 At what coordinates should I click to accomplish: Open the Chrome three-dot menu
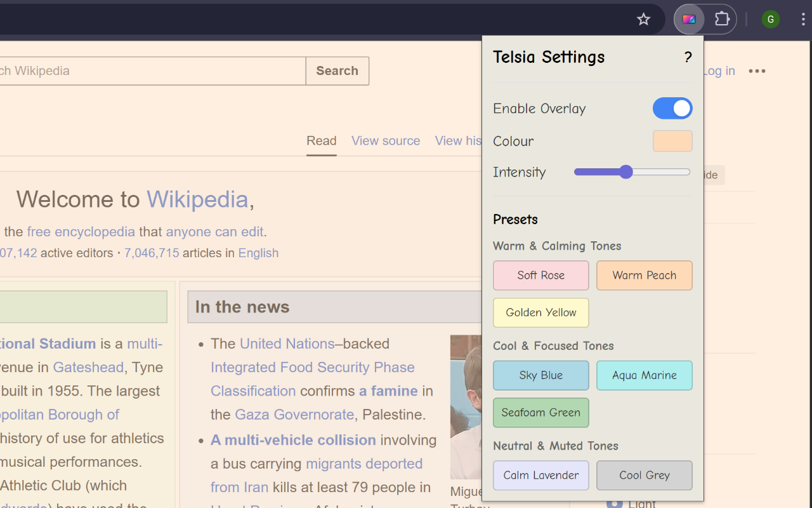click(x=804, y=19)
